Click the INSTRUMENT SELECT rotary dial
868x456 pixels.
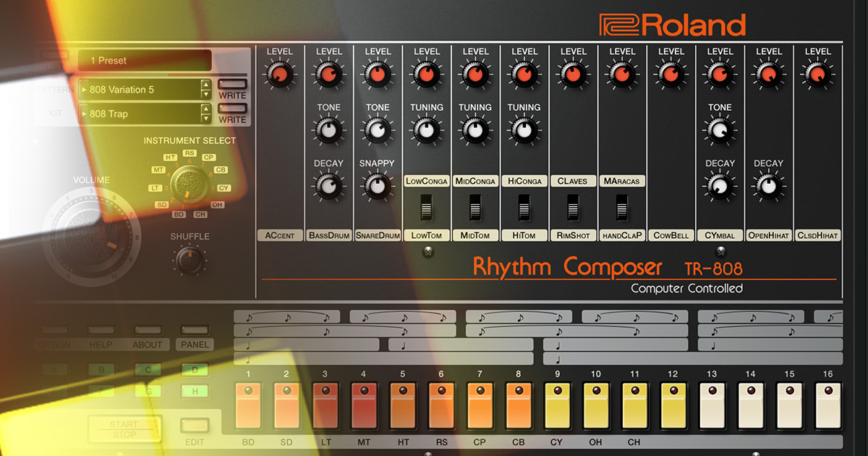[x=190, y=182]
